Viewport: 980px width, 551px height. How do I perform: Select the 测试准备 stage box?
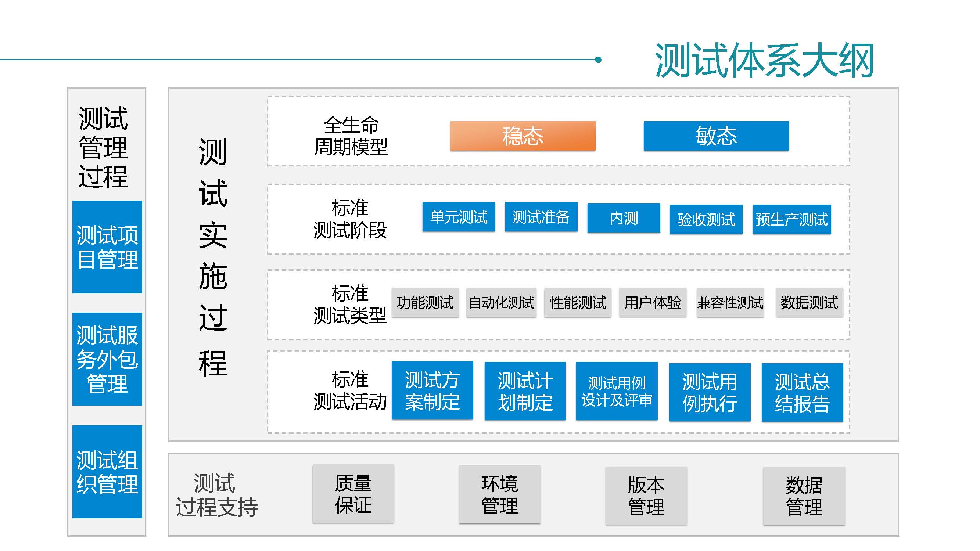point(541,217)
